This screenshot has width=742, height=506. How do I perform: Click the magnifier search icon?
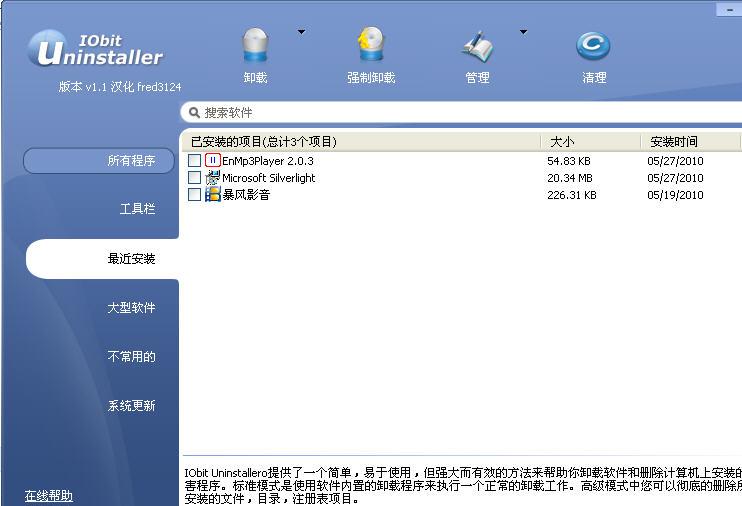(x=194, y=113)
